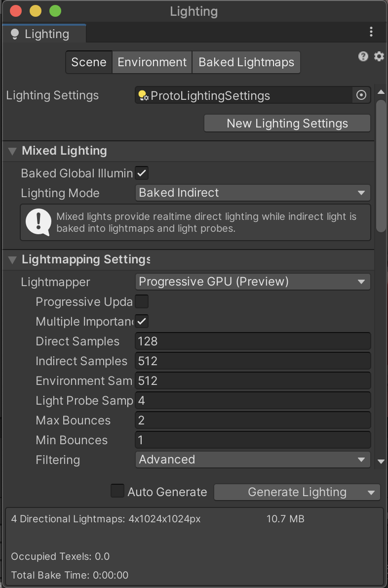Open the presets gear icon
Viewport: 388px width, 588px height.
click(379, 56)
